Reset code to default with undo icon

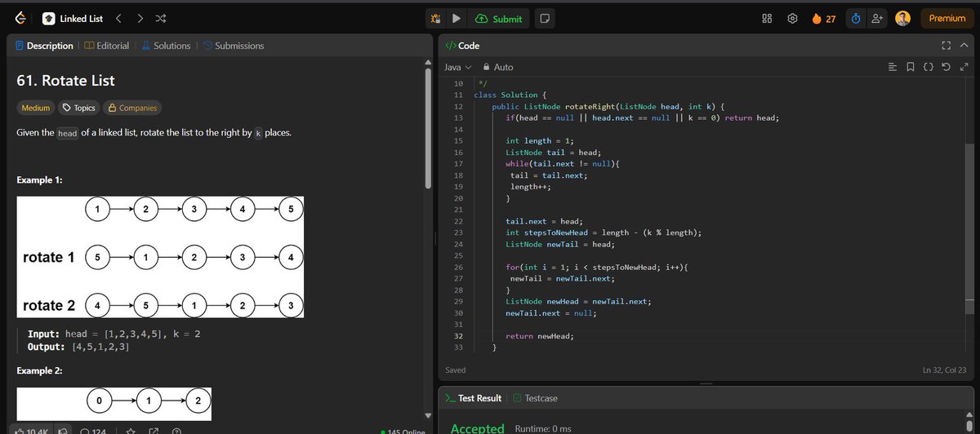(947, 67)
